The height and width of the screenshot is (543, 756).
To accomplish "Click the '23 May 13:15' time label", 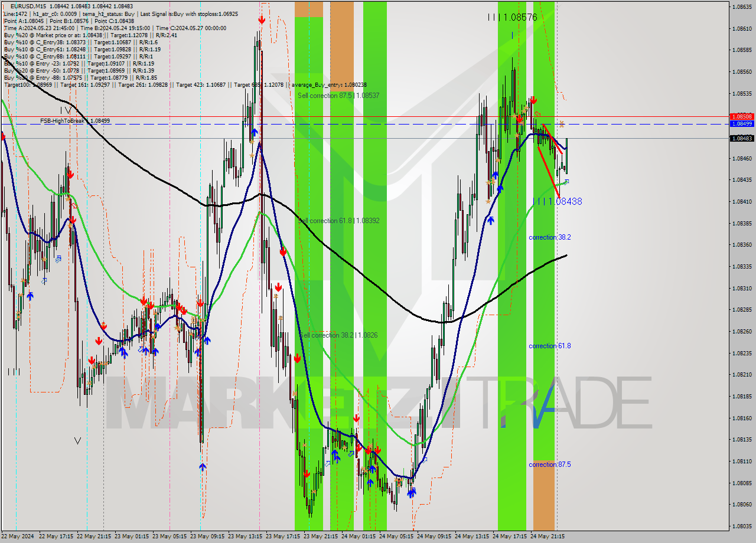I will pyautogui.click(x=245, y=537).
